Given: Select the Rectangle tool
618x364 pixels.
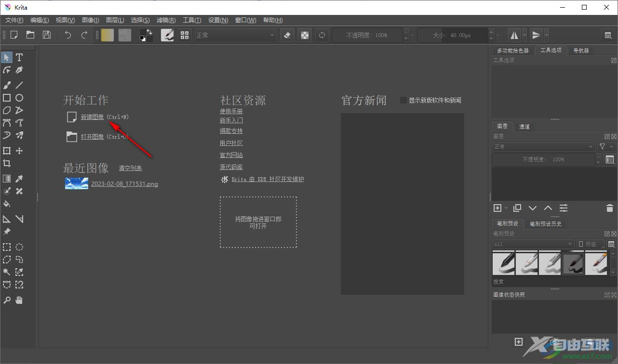Looking at the screenshot, I should click(7, 98).
